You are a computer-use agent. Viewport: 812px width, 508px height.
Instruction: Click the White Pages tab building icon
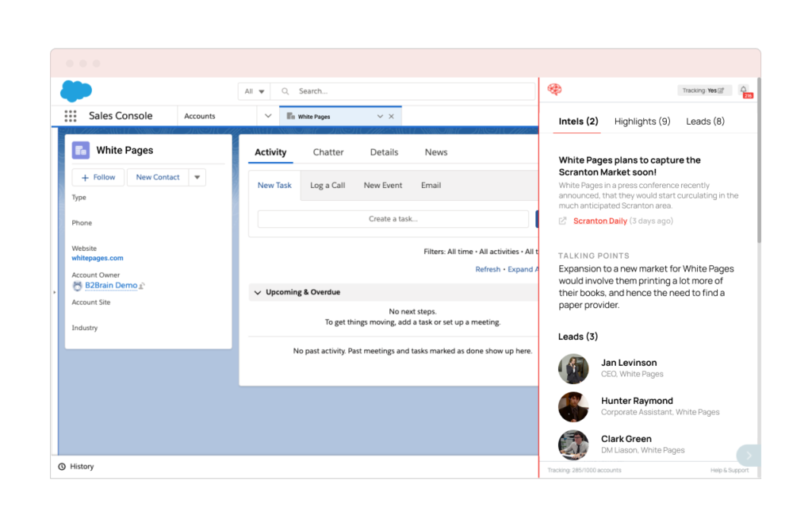[x=290, y=117]
